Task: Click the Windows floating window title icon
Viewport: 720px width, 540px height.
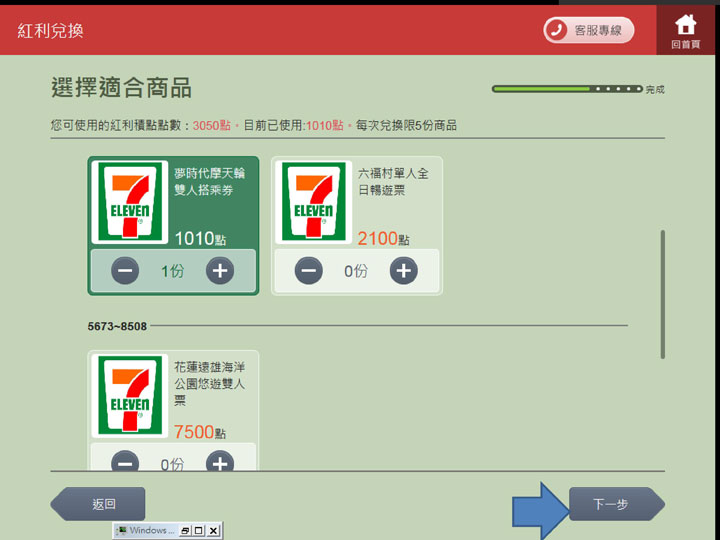Action: (121, 530)
